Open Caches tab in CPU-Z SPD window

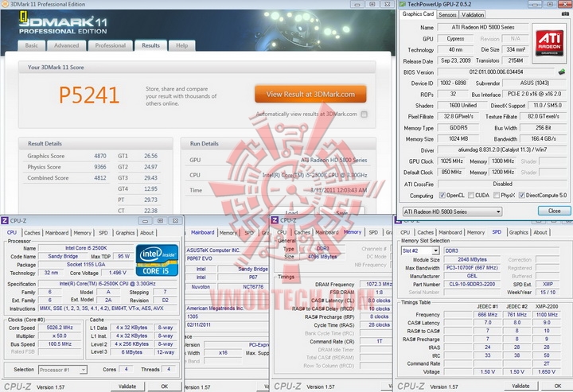pyautogui.click(x=425, y=232)
